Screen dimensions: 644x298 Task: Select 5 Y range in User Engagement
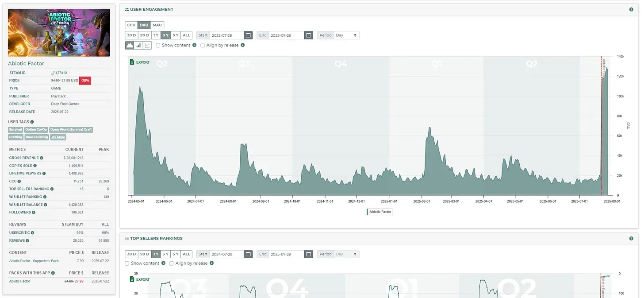point(176,35)
